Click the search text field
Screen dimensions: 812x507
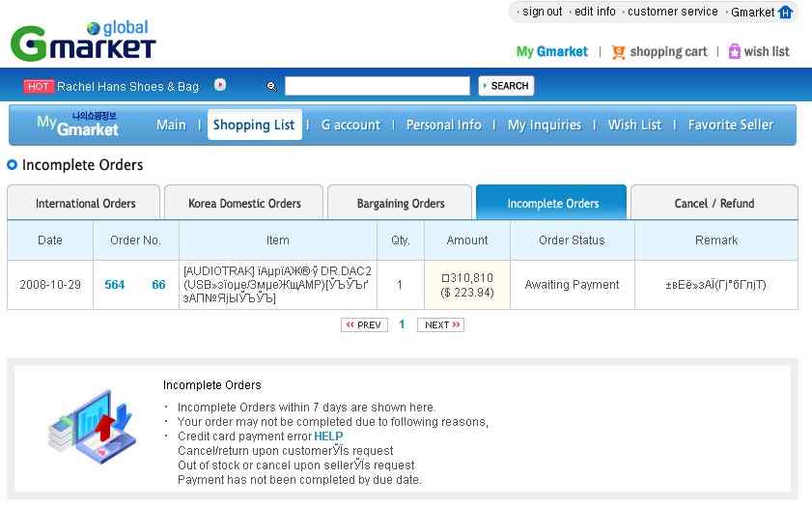click(377, 86)
